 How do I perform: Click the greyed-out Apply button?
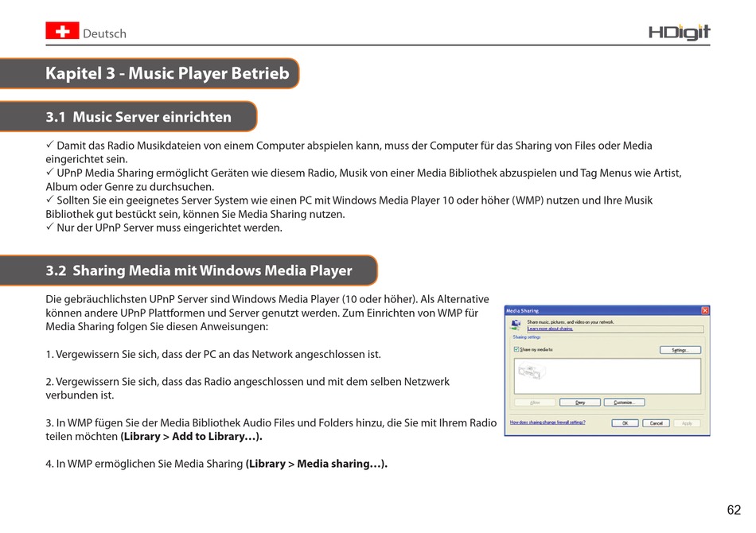click(x=687, y=423)
